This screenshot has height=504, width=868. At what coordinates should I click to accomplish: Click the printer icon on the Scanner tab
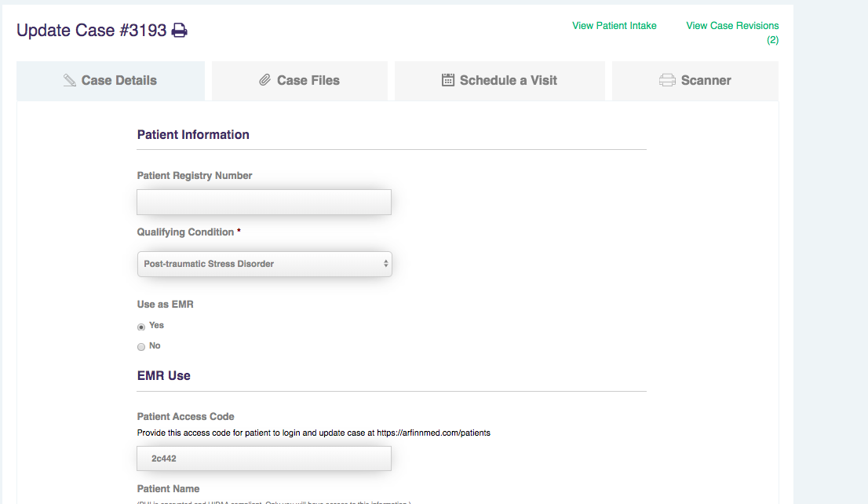pos(667,80)
